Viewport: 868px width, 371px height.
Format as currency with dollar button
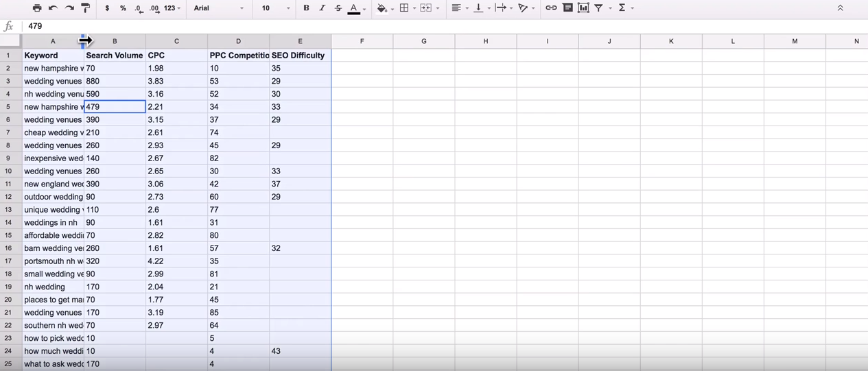[107, 8]
